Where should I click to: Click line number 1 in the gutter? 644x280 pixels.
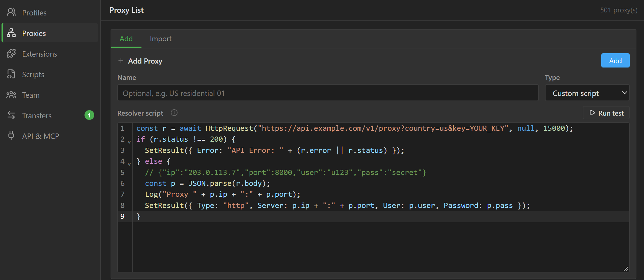pos(122,128)
